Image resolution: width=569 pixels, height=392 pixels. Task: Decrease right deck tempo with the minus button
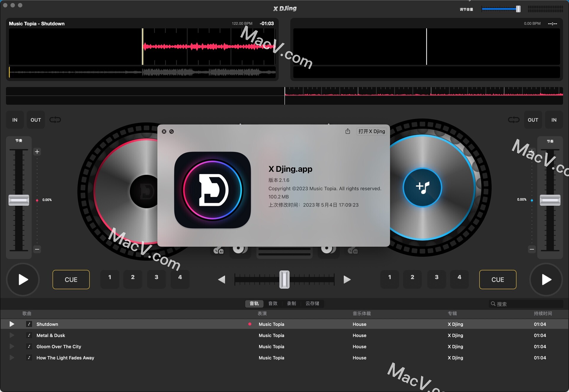[x=532, y=249]
